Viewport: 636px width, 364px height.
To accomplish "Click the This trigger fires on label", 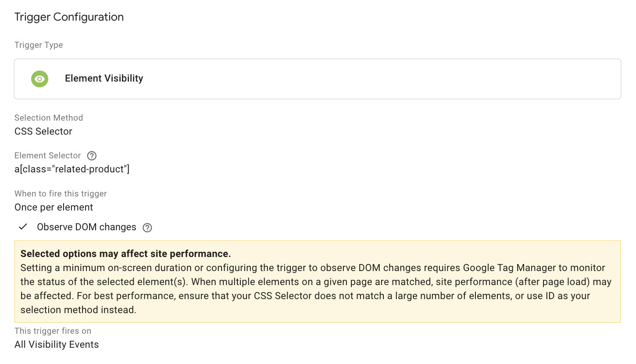I will [x=53, y=331].
